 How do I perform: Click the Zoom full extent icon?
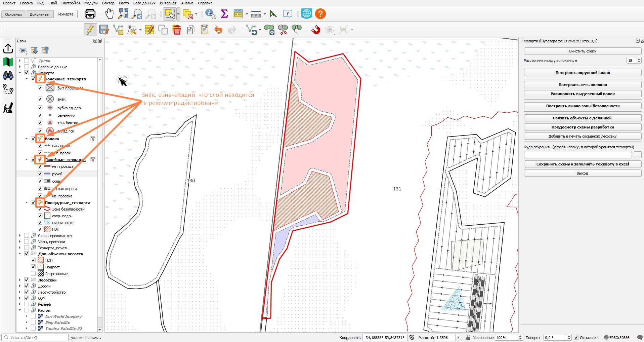(x=123, y=14)
